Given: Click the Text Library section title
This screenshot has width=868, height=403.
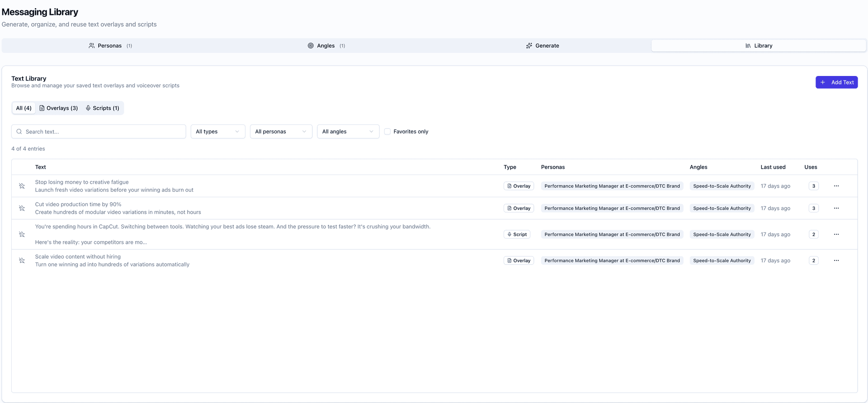Looking at the screenshot, I should click(x=29, y=78).
